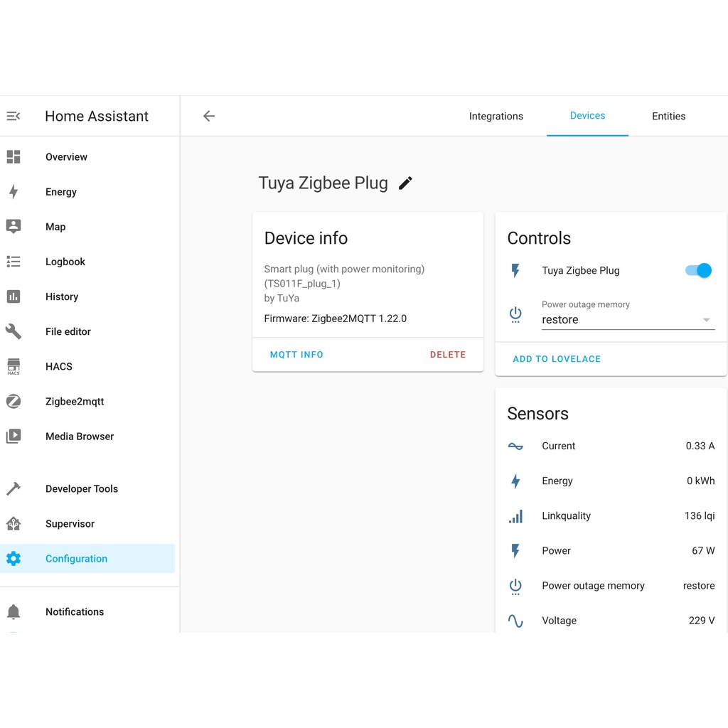
Task: Click ADD TO LOVELACE button
Action: (x=557, y=359)
